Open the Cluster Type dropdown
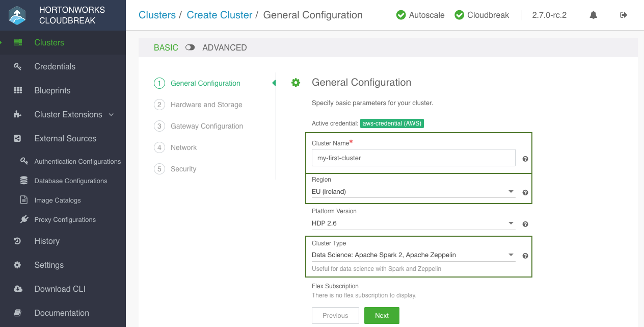The height and width of the screenshot is (327, 644). [x=413, y=255]
